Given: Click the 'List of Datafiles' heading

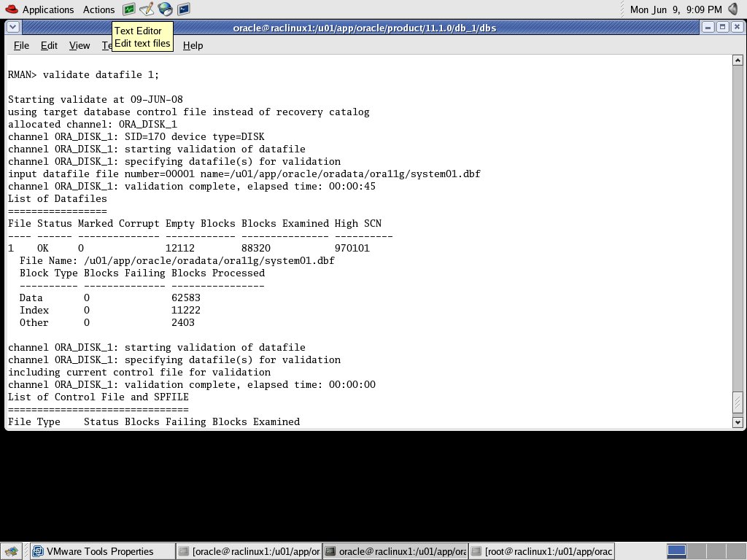Looking at the screenshot, I should 57,198.
